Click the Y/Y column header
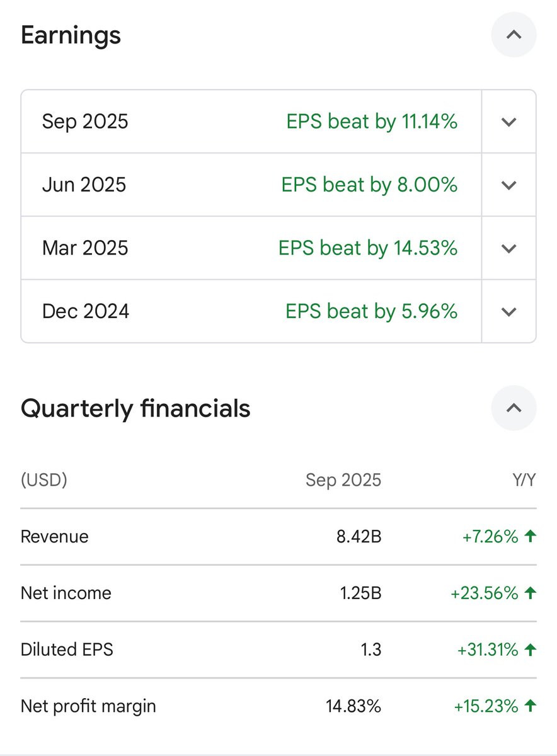The width and height of the screenshot is (557, 756). [x=524, y=480]
